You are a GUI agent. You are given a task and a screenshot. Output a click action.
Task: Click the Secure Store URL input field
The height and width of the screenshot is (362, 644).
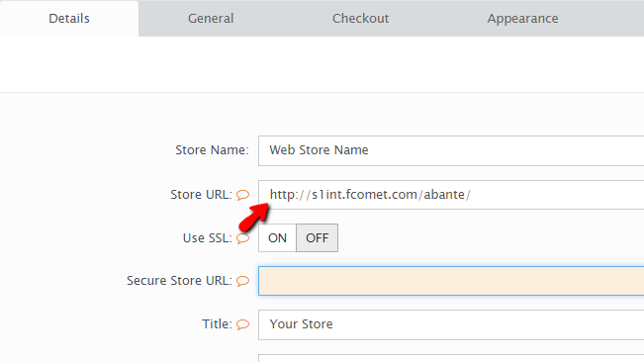[x=451, y=281]
